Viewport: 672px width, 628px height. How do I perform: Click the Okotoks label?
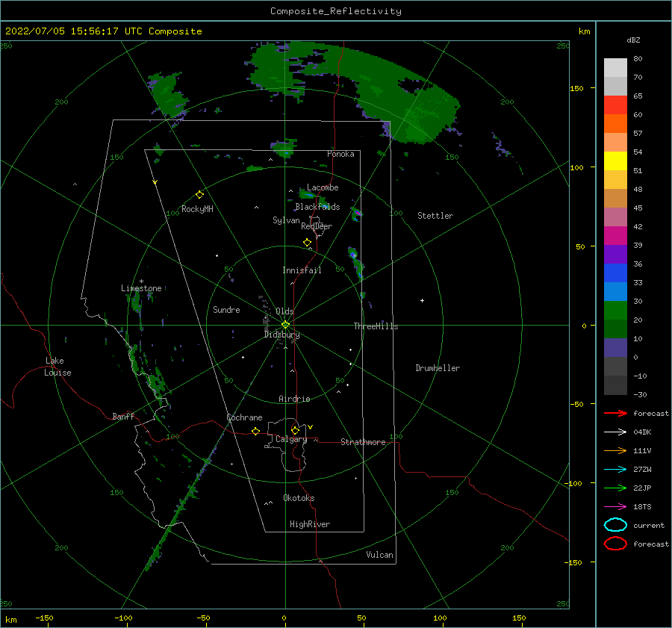coord(299,498)
